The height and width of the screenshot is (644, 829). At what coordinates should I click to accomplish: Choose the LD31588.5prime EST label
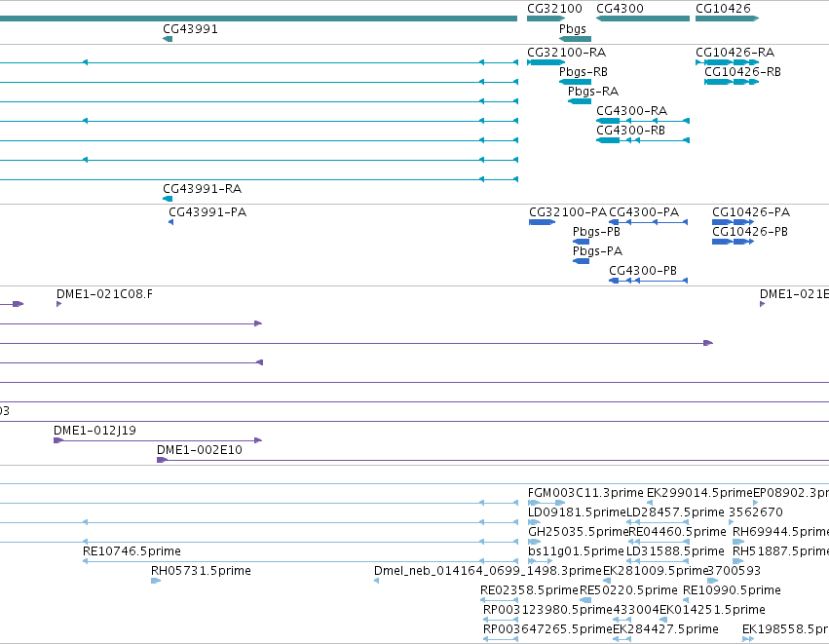coord(675,552)
